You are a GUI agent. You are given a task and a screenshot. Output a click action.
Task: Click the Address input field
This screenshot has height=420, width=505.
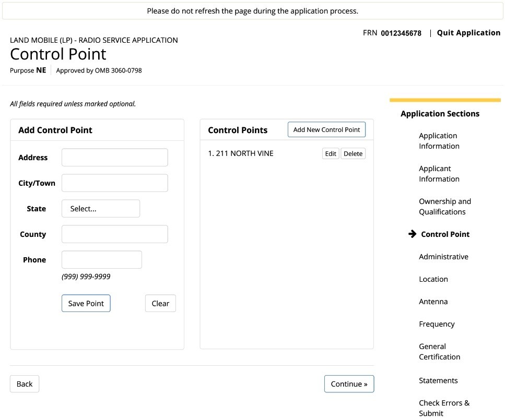coord(115,158)
